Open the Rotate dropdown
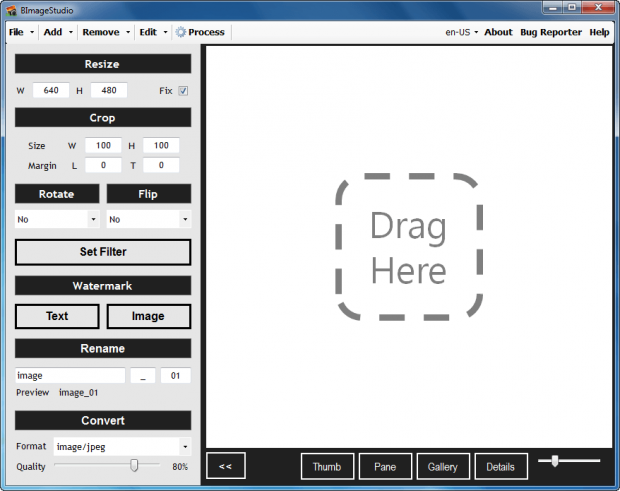Viewport: 620px width, 491px height. pos(57,219)
